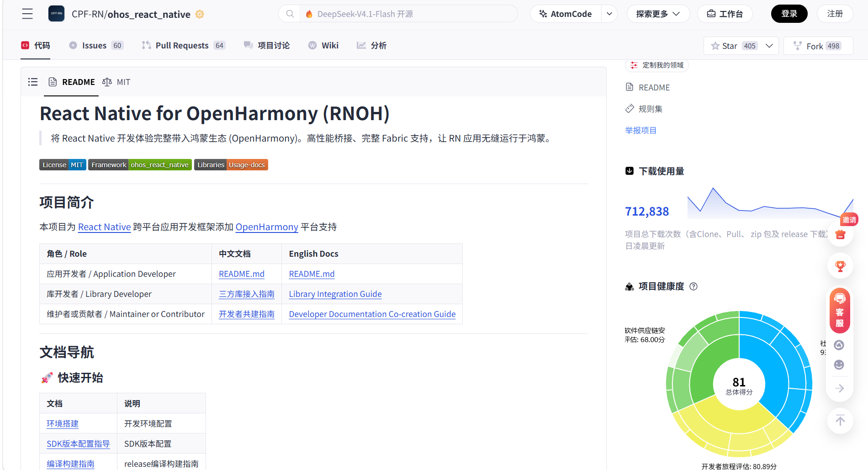Click the 项目健康度 help question icon
This screenshot has width=868, height=470.
coord(693,286)
